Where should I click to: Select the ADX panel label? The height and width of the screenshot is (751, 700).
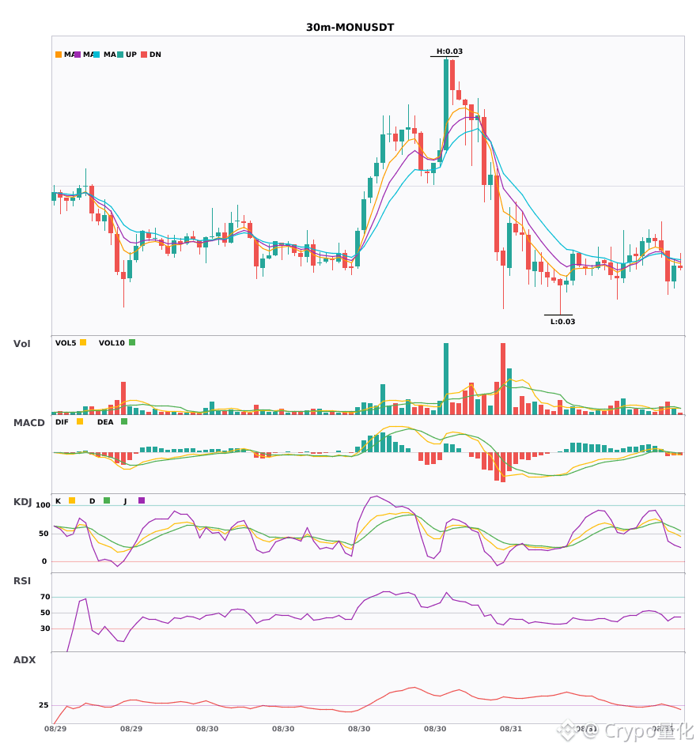(x=25, y=659)
